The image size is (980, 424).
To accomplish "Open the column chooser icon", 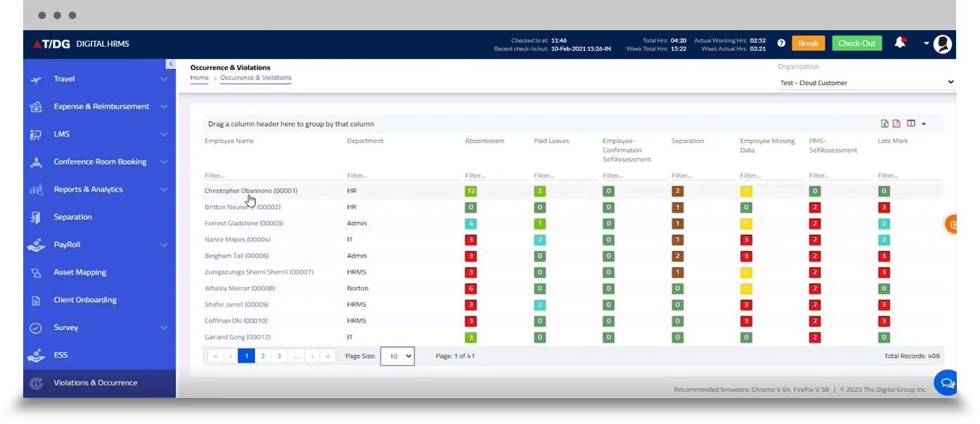I will [911, 124].
